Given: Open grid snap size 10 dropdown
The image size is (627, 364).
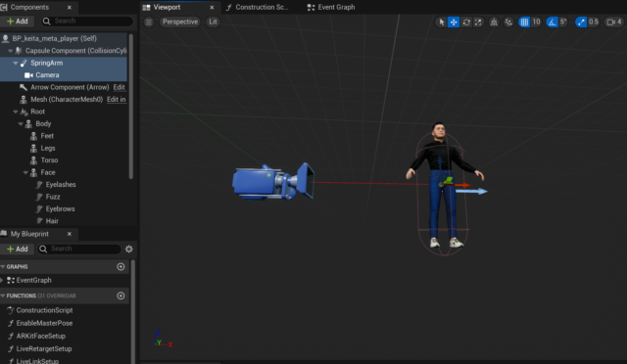Looking at the screenshot, I should coord(536,22).
